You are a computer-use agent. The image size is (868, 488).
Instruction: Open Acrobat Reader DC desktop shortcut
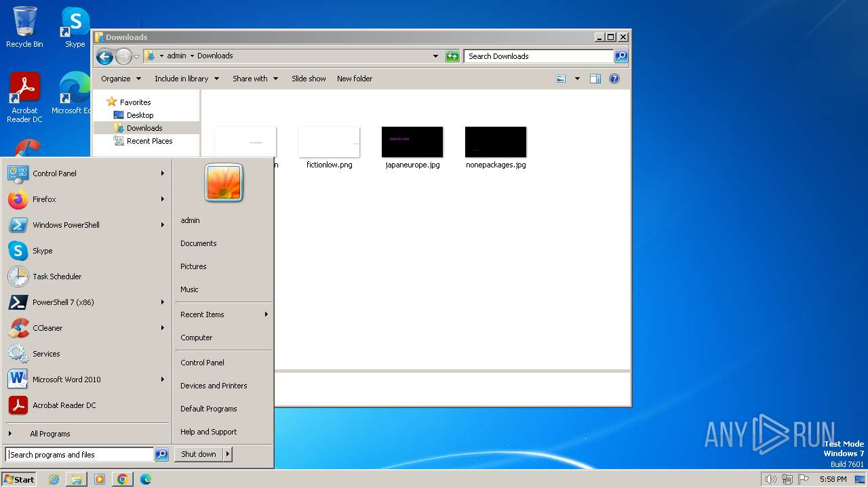click(x=24, y=98)
